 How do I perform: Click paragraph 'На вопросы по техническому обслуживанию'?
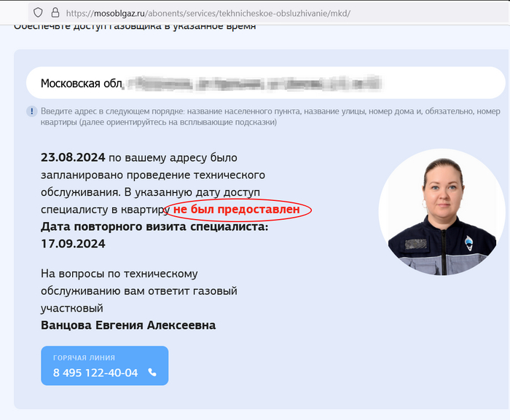pyautogui.click(x=139, y=290)
